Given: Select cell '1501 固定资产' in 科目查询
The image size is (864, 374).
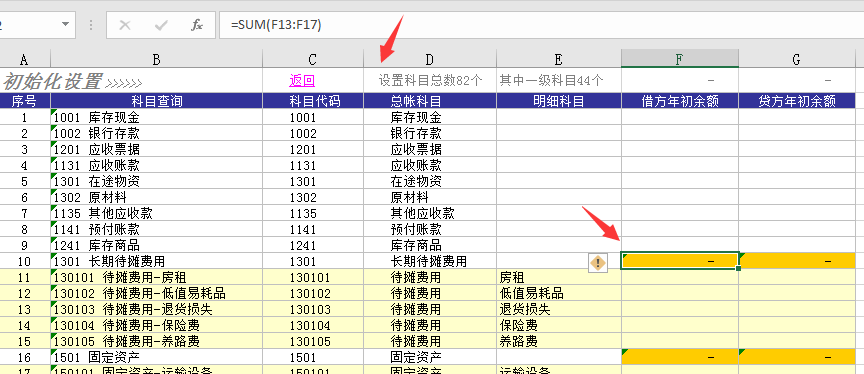Looking at the screenshot, I should pyautogui.click(x=156, y=357).
